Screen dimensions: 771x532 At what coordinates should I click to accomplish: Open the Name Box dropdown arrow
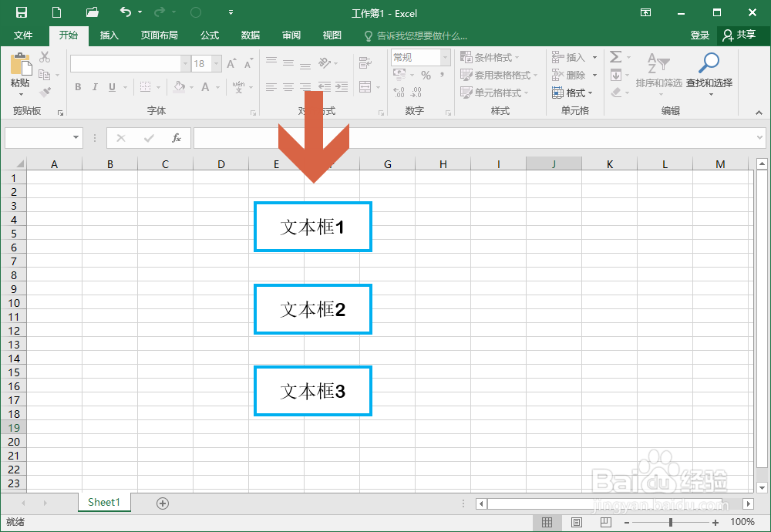76,138
